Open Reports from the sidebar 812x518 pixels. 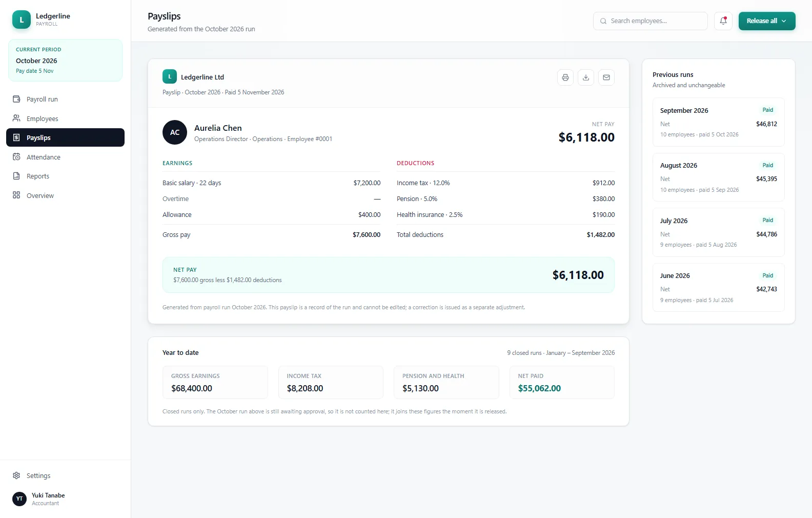point(65,176)
